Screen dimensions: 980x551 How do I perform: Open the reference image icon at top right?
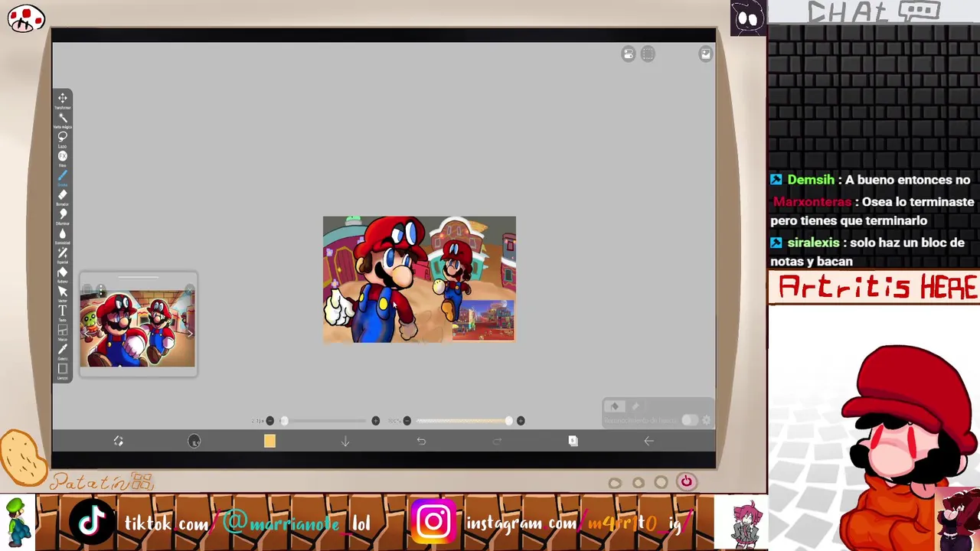click(x=705, y=54)
